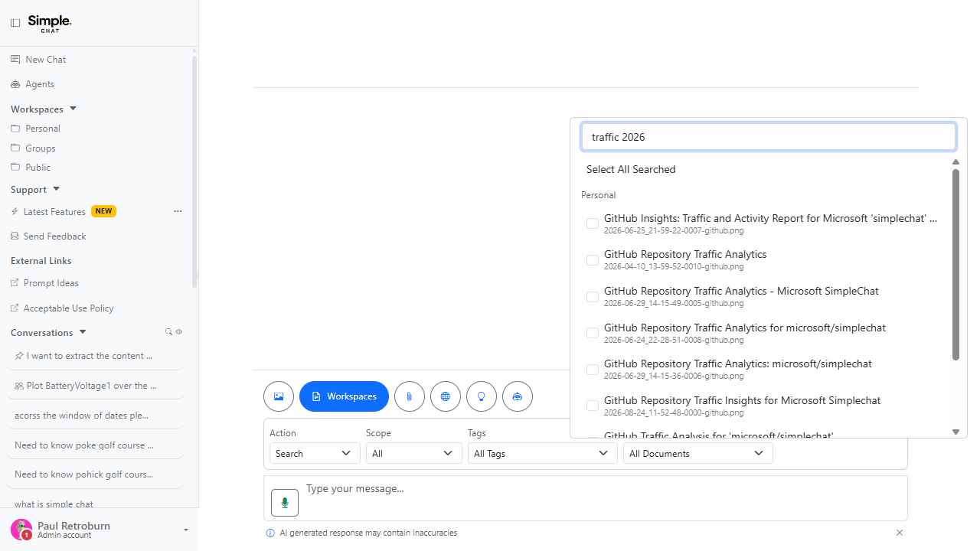Search conversations with the magnifier icon
The image size is (980, 551).
click(x=169, y=332)
